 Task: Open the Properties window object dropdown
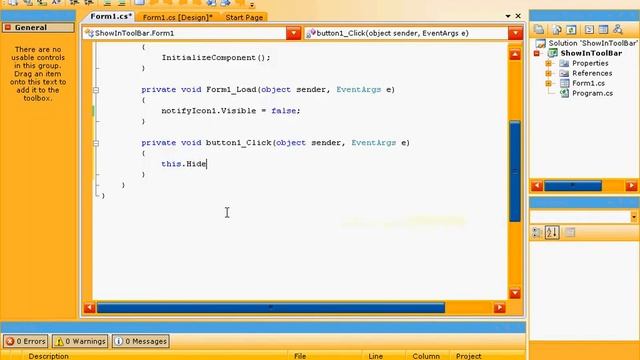tap(633, 217)
